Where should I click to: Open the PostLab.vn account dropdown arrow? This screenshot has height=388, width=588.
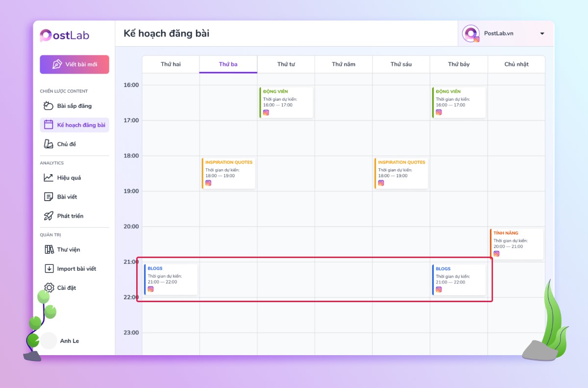(x=542, y=33)
